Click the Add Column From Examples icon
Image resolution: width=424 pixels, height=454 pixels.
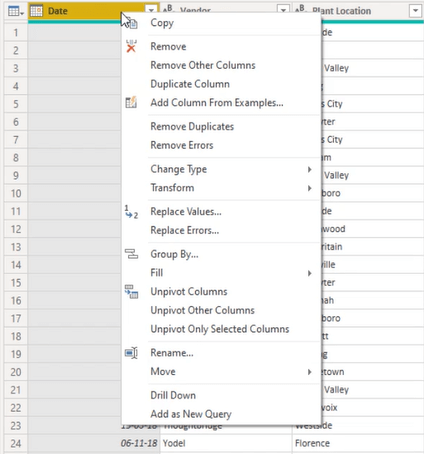tap(131, 102)
